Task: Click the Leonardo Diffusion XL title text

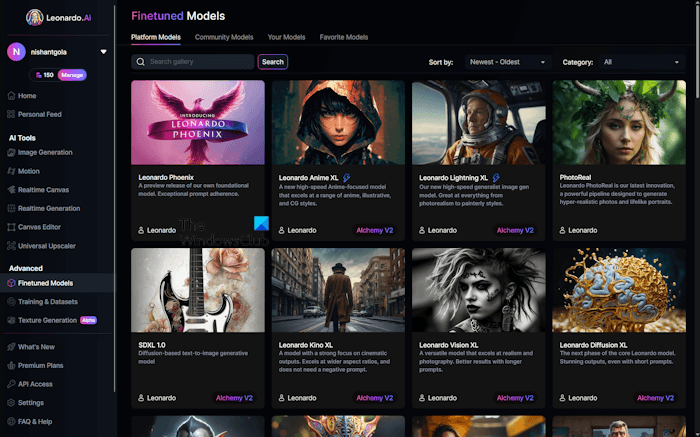Action: [x=593, y=345]
